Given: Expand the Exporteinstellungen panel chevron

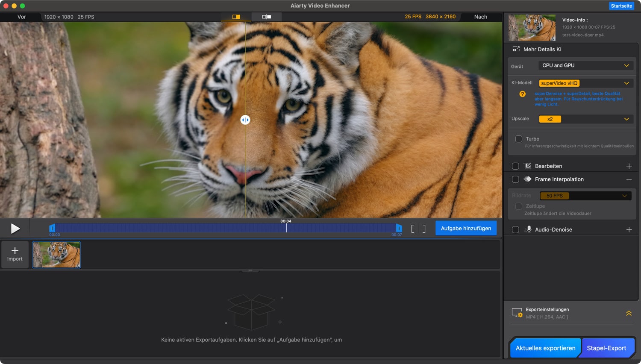Looking at the screenshot, I should 629,313.
